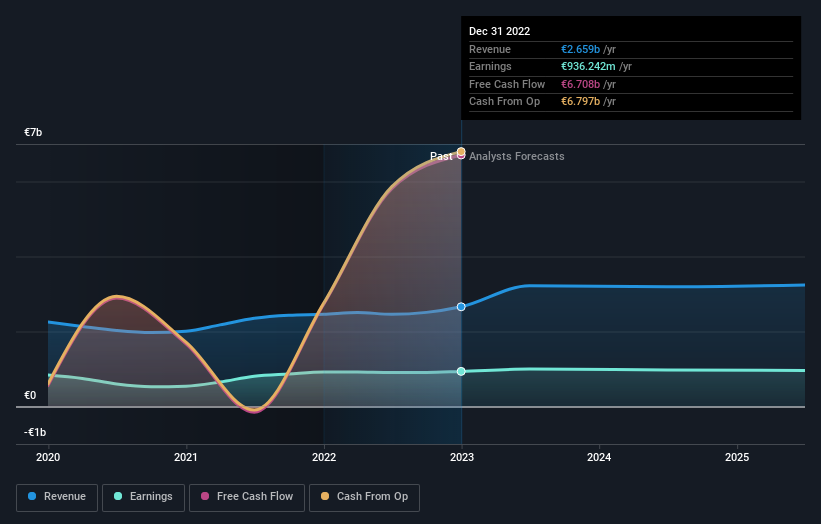
Task: Select the Cash From Op point at chart peak
Action: (461, 152)
